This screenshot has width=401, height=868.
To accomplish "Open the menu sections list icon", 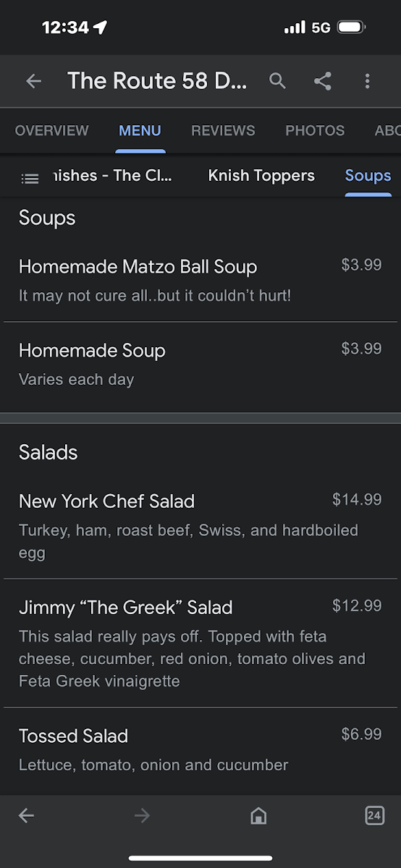I will (x=30, y=178).
